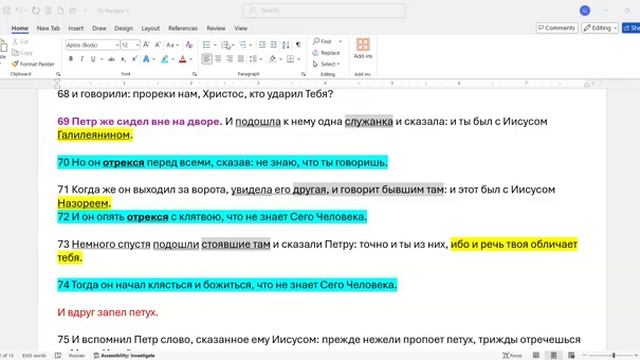Switch to Draw tab

99,28
